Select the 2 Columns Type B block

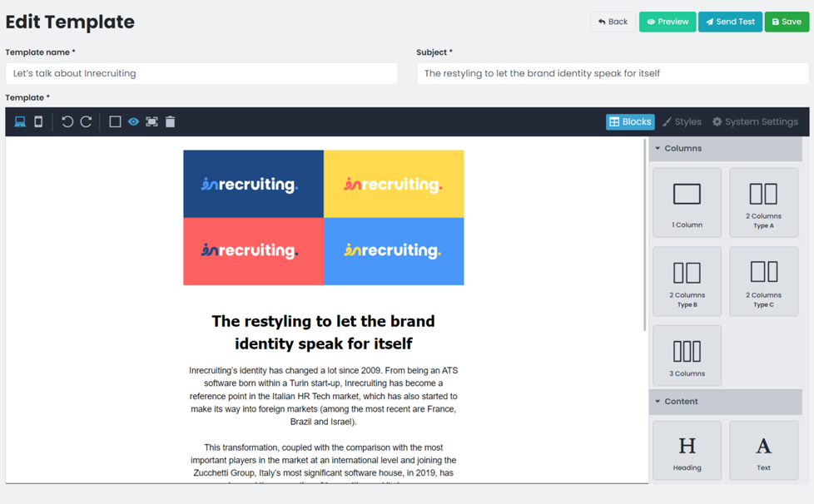pyautogui.click(x=687, y=282)
